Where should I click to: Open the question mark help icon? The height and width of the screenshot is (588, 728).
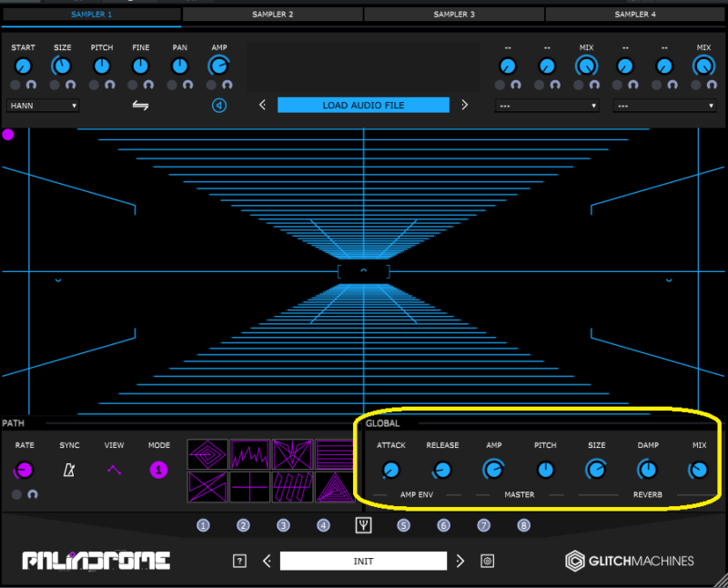[x=239, y=561]
